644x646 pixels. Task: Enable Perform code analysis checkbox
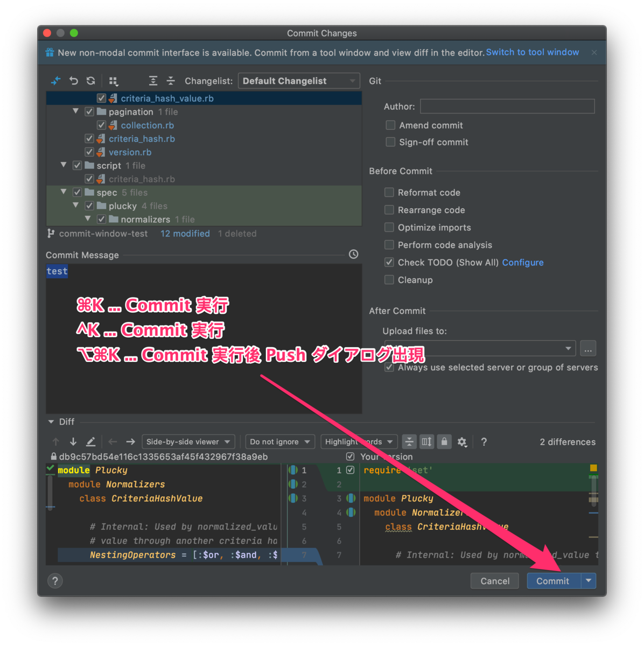[389, 245]
